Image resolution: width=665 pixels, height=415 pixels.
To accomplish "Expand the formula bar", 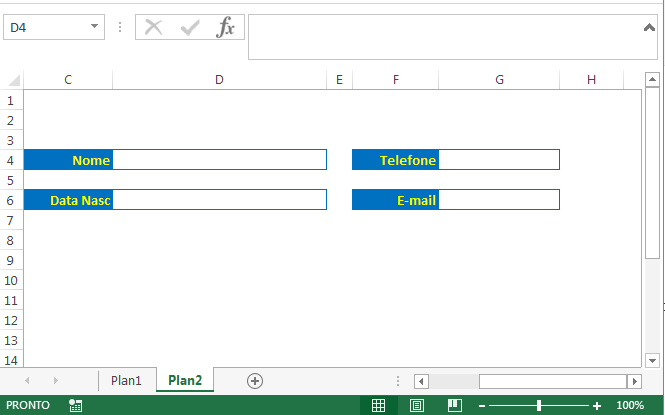I will pyautogui.click(x=650, y=27).
